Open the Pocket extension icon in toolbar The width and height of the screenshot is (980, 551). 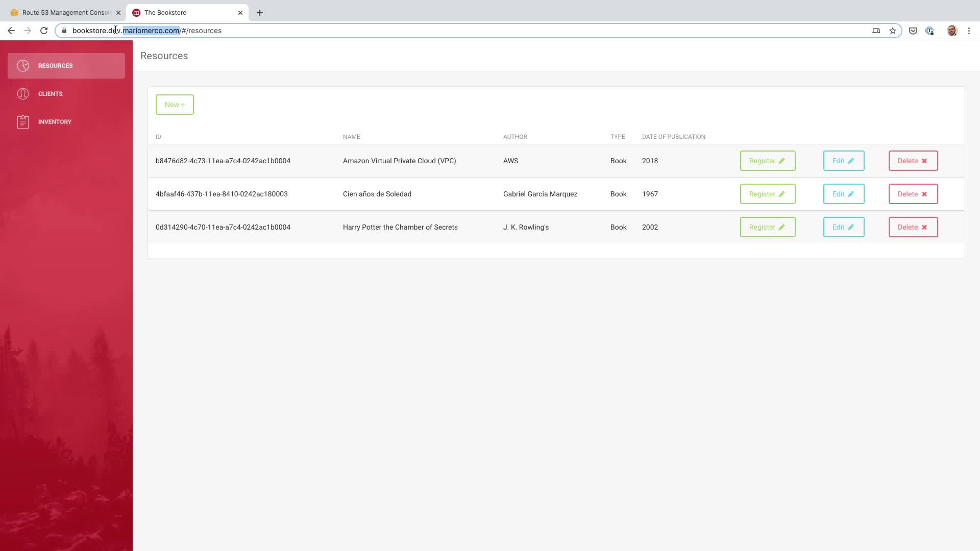coord(913,31)
